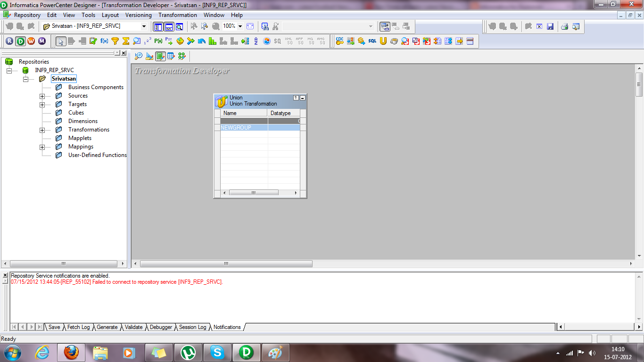
Task: Expand the Mappings node
Action: (x=42, y=147)
